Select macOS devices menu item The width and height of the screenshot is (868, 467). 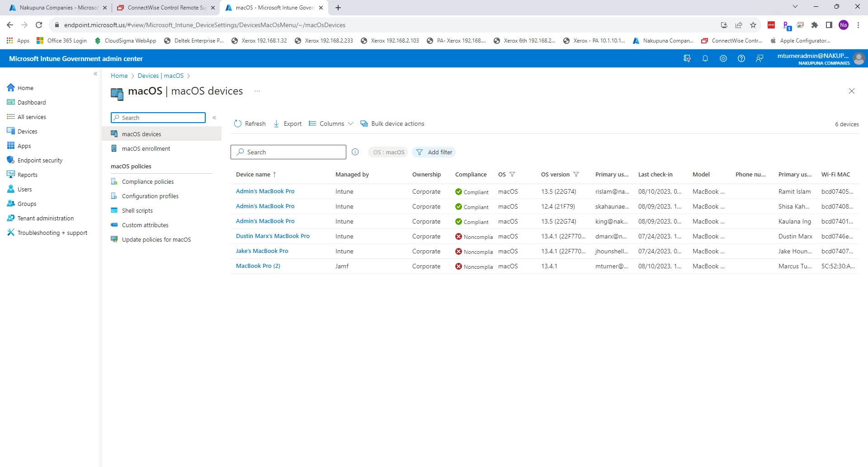[x=162, y=134]
